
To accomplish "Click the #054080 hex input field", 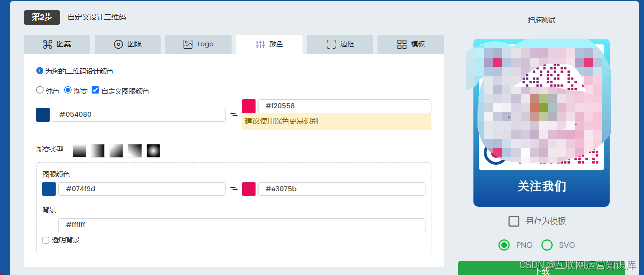I will 139,115.
